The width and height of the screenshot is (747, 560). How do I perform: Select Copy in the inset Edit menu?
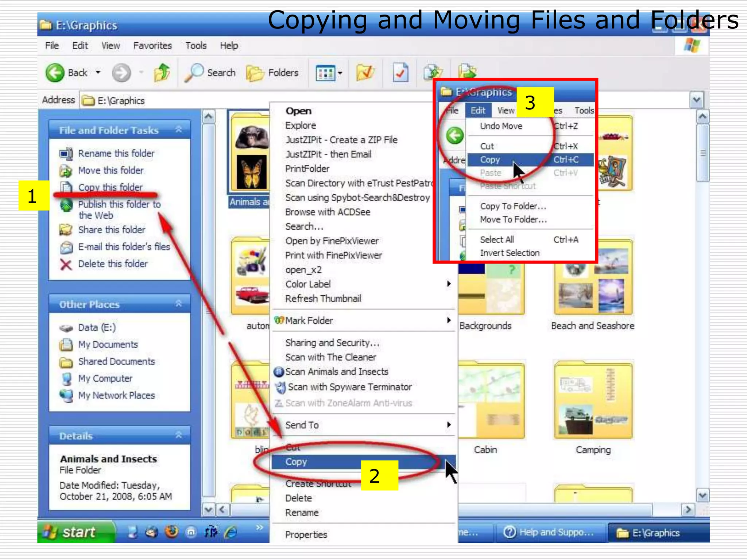point(530,160)
